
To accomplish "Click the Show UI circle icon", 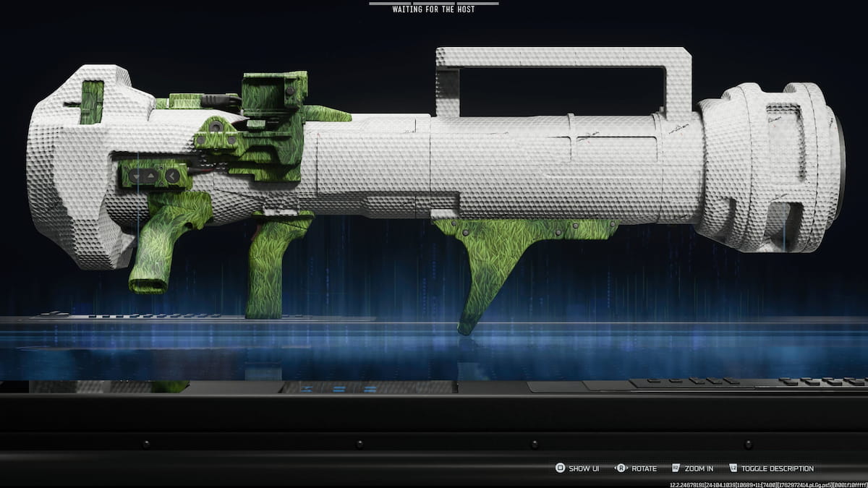I will pos(561,468).
